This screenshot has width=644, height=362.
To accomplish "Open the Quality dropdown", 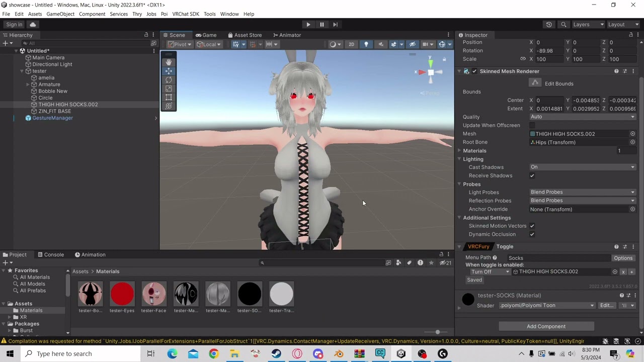I will click(x=583, y=117).
